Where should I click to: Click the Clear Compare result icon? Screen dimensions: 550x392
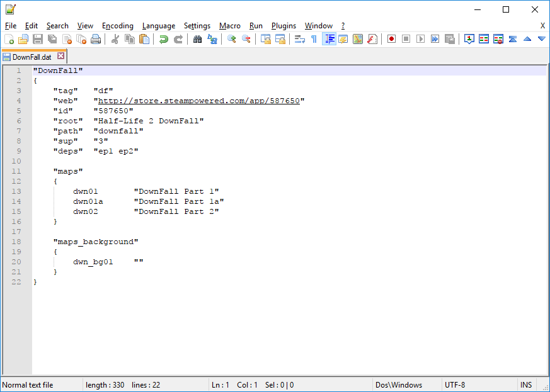[498, 39]
